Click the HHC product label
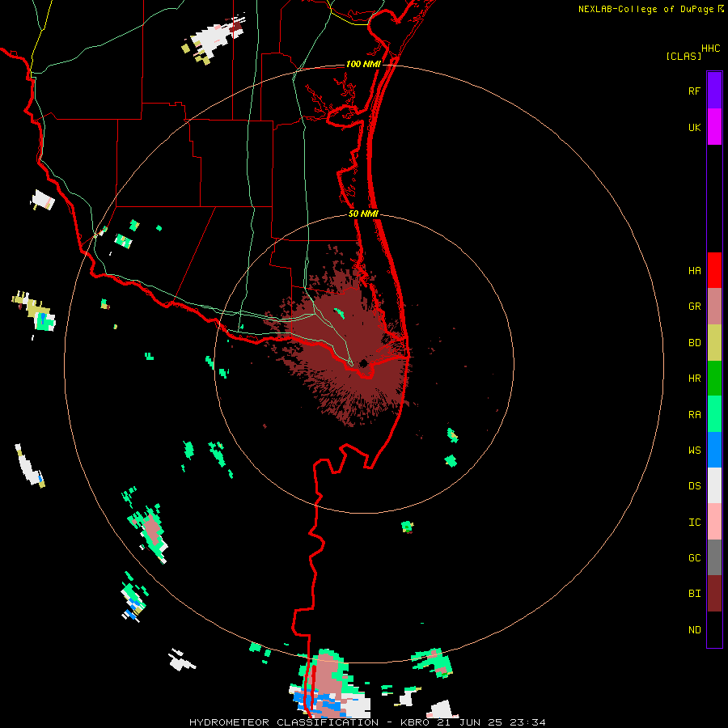 click(710, 49)
